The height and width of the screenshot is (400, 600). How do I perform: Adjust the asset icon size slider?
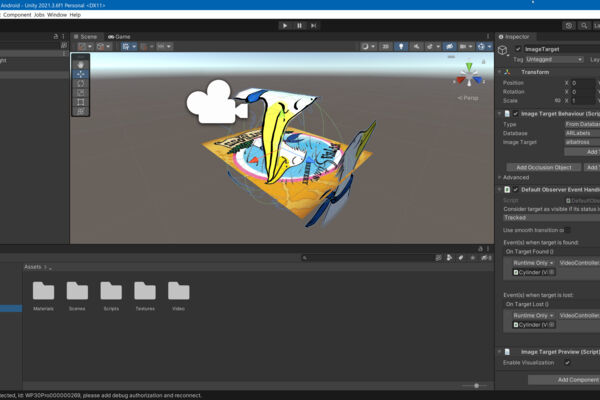475,386
